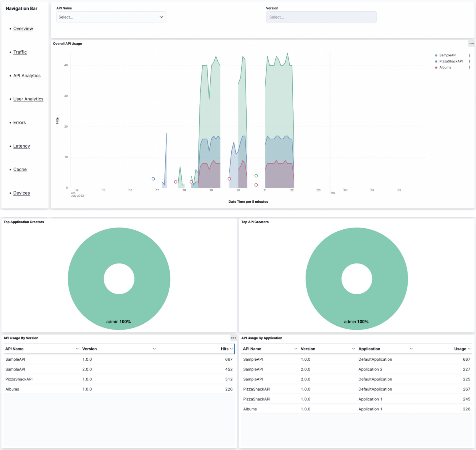Image resolution: width=476 pixels, height=450 pixels.
Task: Select Traffic in the navigation bar
Action: tap(20, 52)
